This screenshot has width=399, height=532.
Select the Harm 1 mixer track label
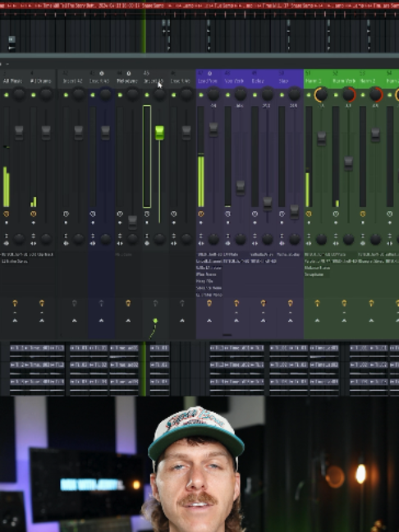tap(313, 81)
